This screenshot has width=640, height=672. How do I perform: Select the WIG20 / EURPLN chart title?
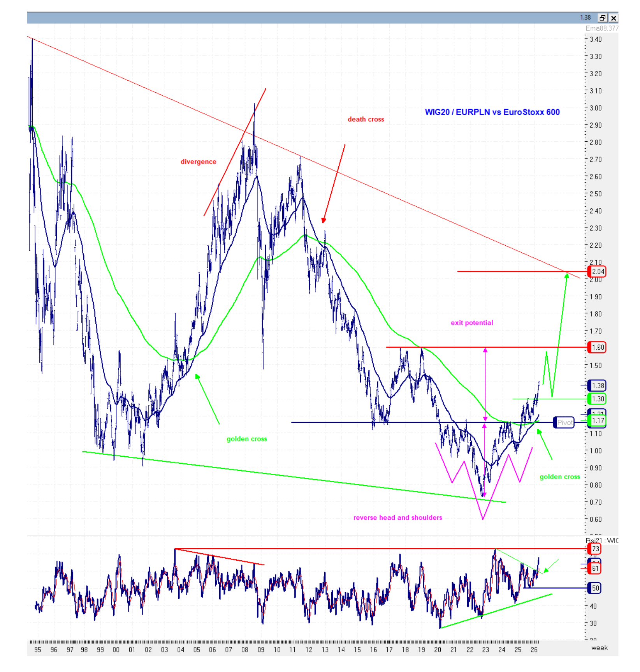pos(492,112)
